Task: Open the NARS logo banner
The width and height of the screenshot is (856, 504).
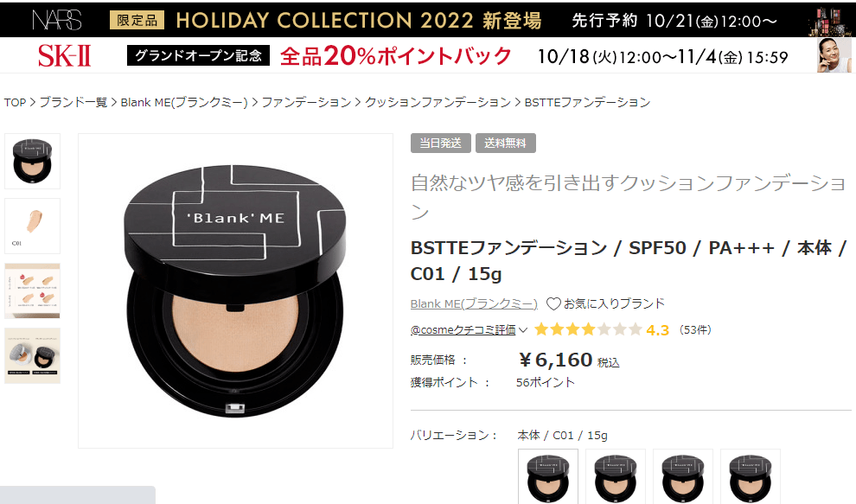Action: (x=57, y=20)
